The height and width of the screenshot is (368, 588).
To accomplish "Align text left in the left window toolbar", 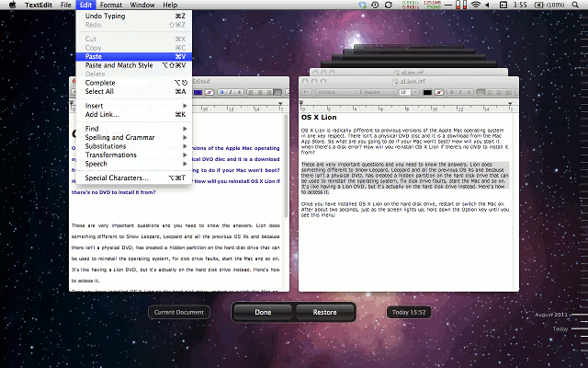I will 252,92.
